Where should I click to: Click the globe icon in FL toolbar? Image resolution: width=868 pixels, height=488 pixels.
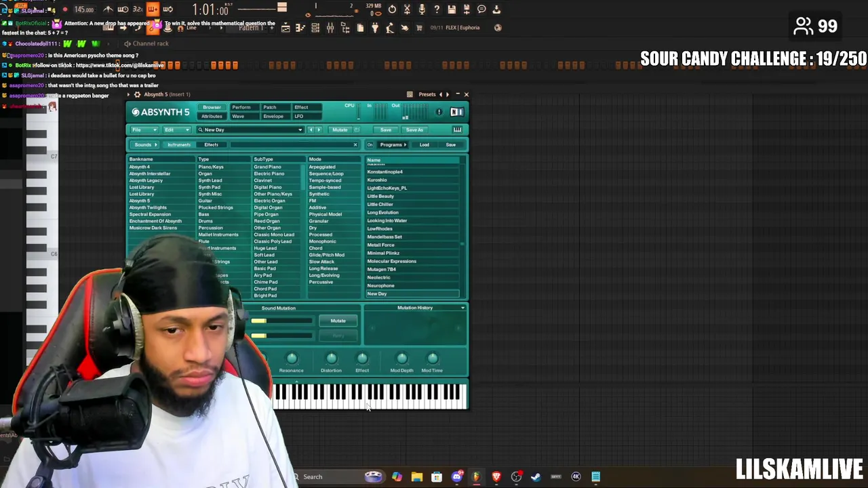[498, 28]
